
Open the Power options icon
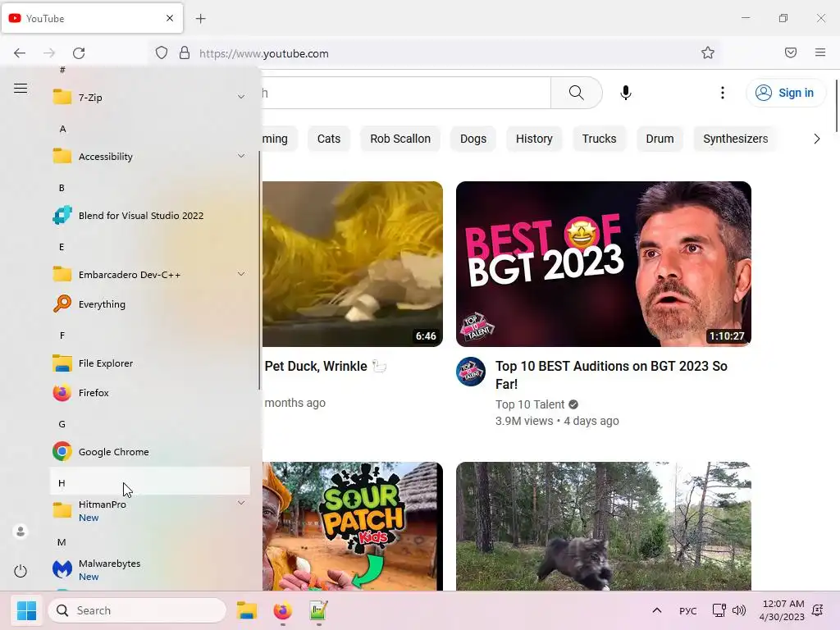[21, 571]
